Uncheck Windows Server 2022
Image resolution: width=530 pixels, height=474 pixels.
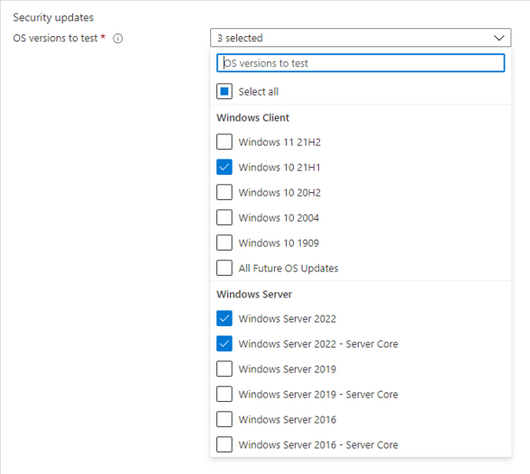click(224, 318)
